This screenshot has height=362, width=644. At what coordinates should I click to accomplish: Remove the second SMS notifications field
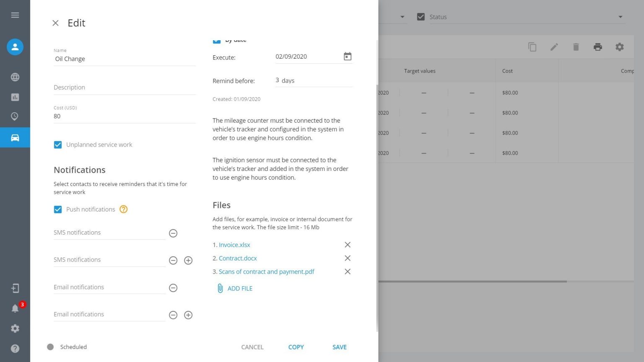pos(173,261)
